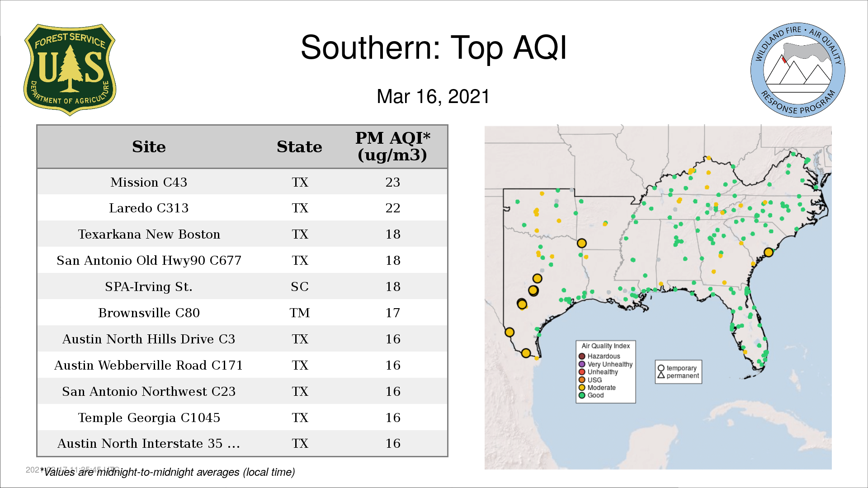
Task: Click the 'SC' state cell for SPA-Irving St.
Action: 300,286
